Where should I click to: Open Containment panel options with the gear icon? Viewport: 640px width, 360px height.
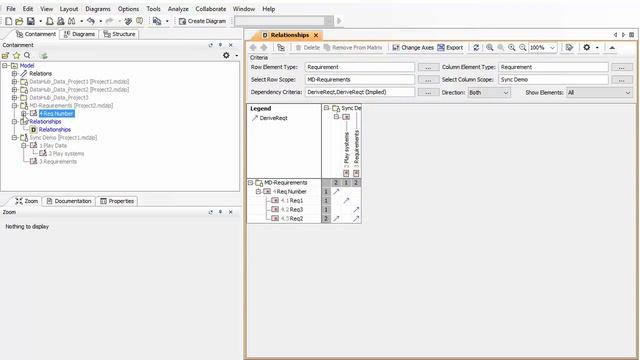click(226, 55)
